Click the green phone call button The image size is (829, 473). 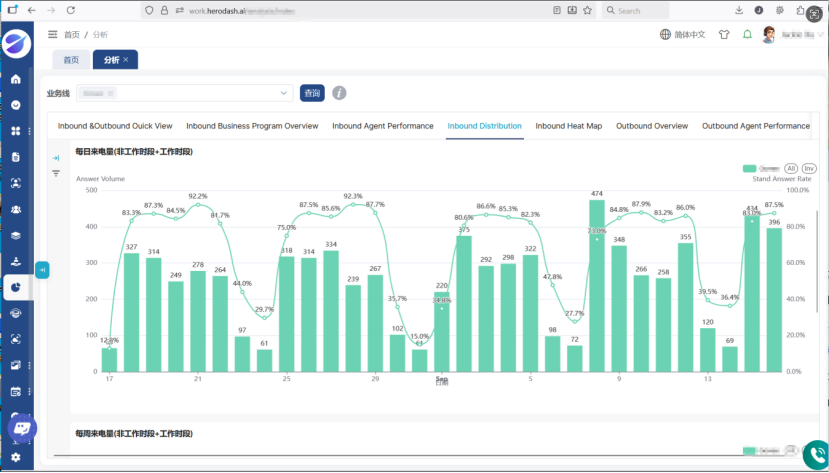tap(816, 454)
